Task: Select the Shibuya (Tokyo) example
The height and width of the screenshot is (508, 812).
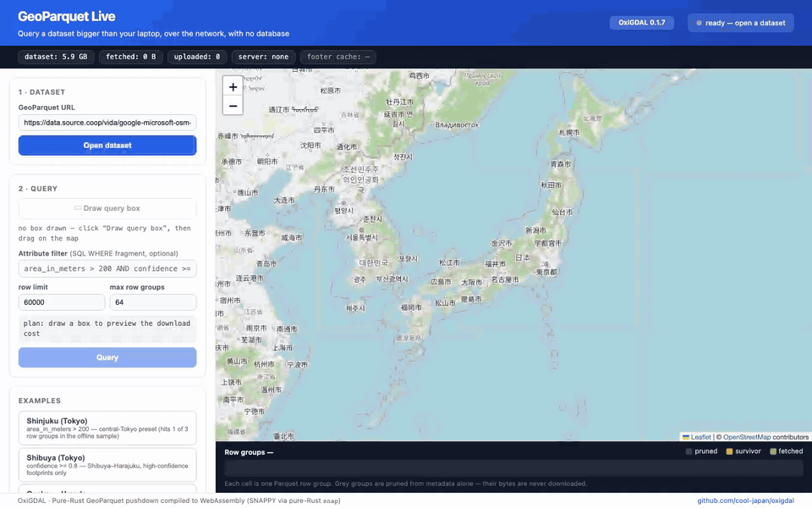Action: (x=107, y=465)
